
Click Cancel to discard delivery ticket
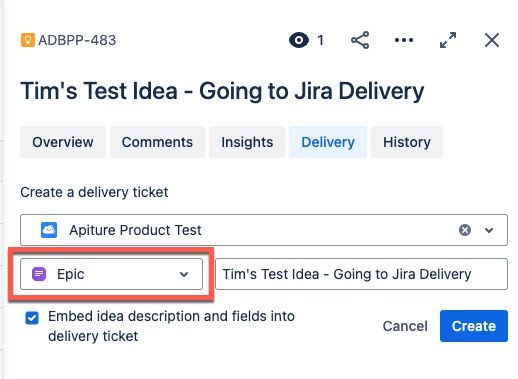(405, 326)
